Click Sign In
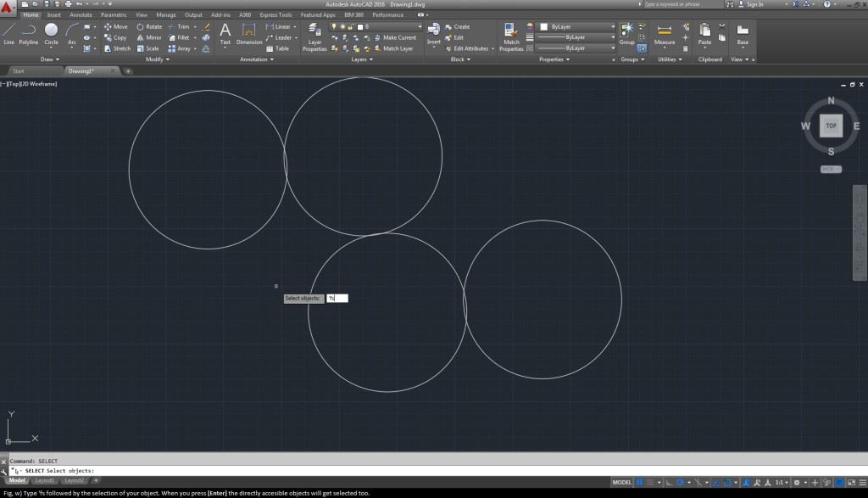 [x=754, y=4]
